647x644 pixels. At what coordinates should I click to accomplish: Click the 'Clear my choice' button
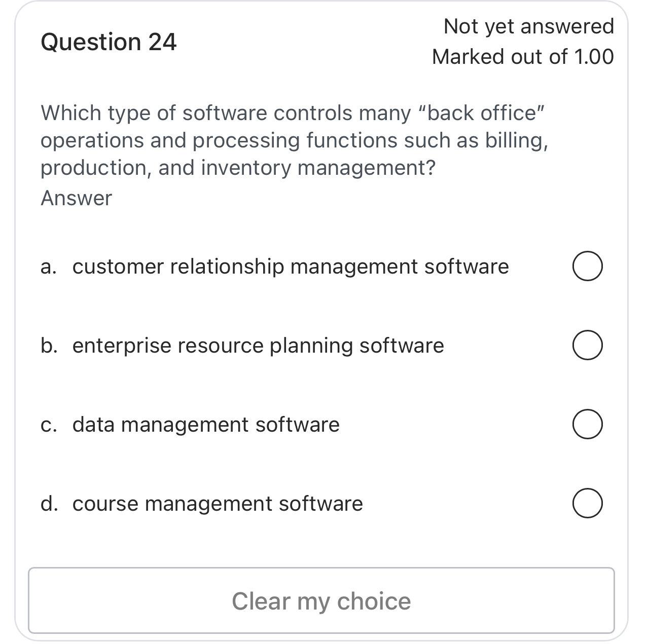321,600
